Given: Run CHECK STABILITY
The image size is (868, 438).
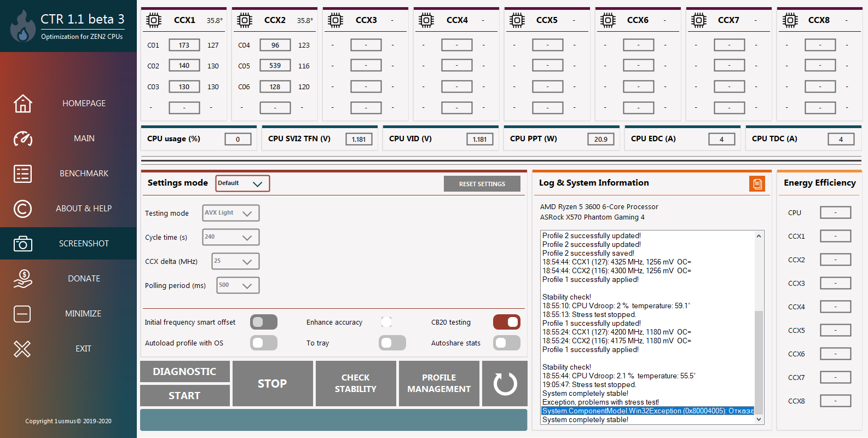Looking at the screenshot, I should pyautogui.click(x=356, y=384).
